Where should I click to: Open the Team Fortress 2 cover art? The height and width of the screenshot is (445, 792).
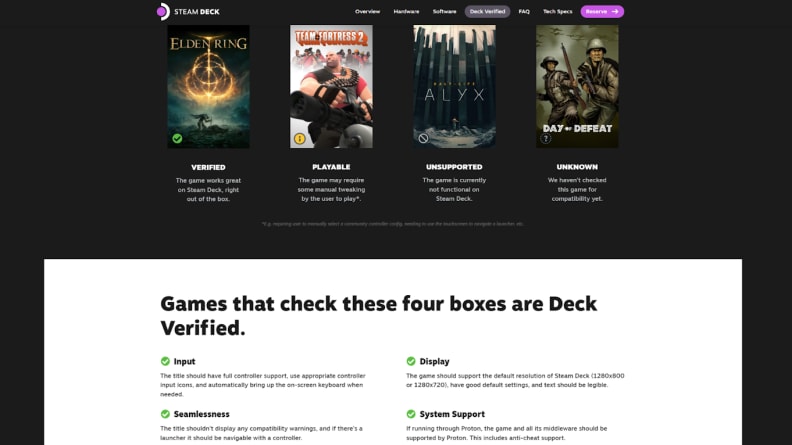[x=331, y=86]
